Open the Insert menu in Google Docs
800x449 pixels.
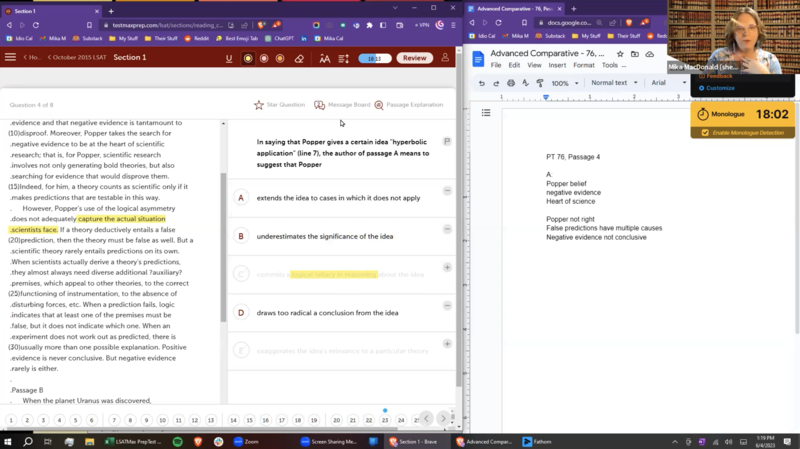coord(557,66)
